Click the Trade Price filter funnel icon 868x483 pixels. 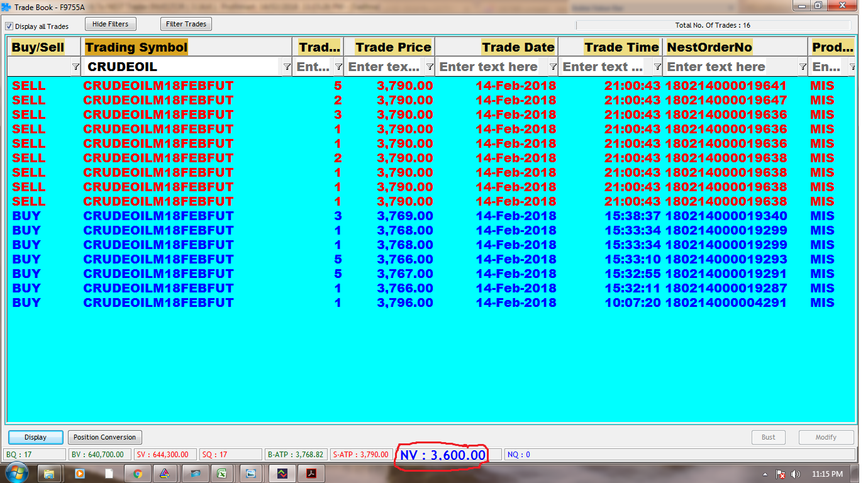pos(430,67)
